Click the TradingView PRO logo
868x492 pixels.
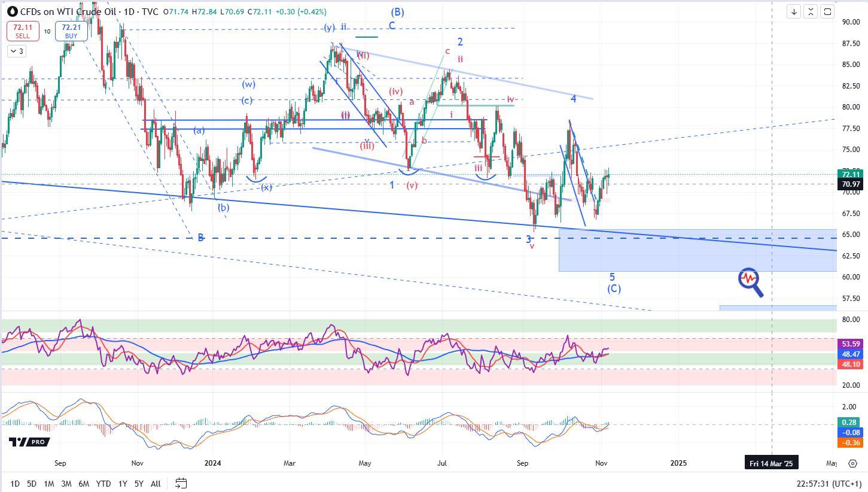(x=29, y=442)
